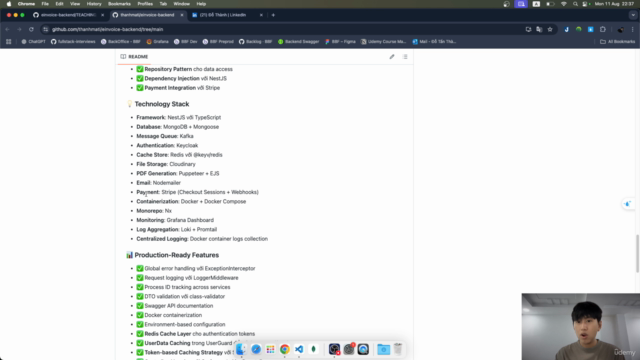Expand the tab search dropdown arrow
The height and width of the screenshot is (360, 640).
pos(633,15)
